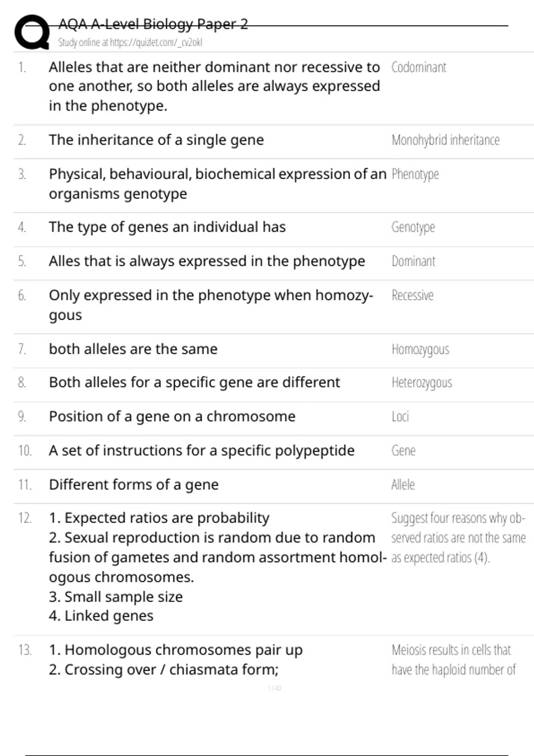Click the Monohybrid inheritance answer

point(445,141)
